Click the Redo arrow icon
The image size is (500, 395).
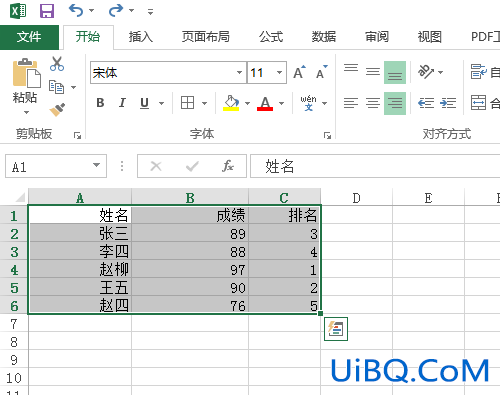[116, 10]
